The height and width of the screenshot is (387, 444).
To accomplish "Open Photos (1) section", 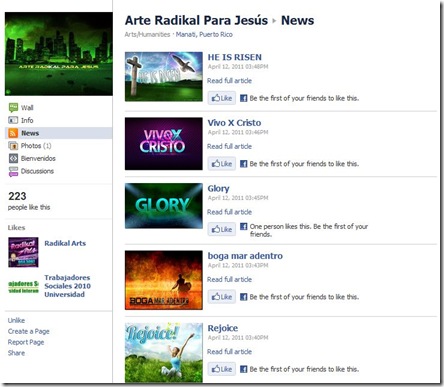I will click(36, 146).
